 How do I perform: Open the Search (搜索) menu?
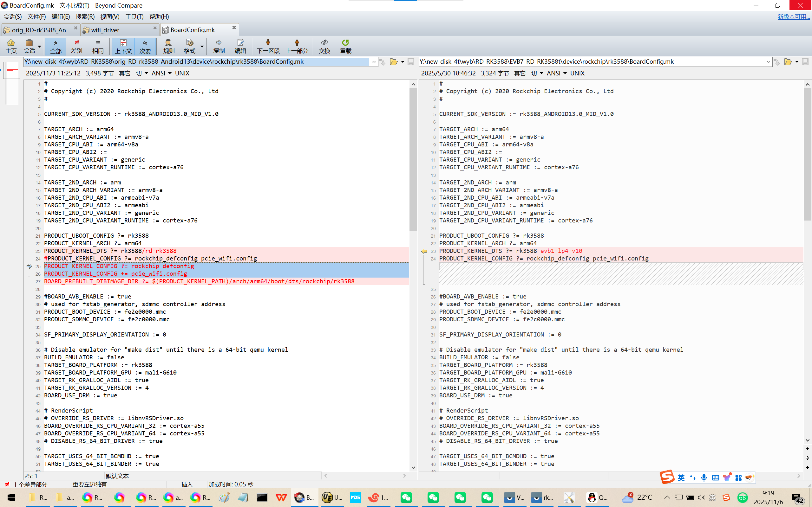pos(85,16)
